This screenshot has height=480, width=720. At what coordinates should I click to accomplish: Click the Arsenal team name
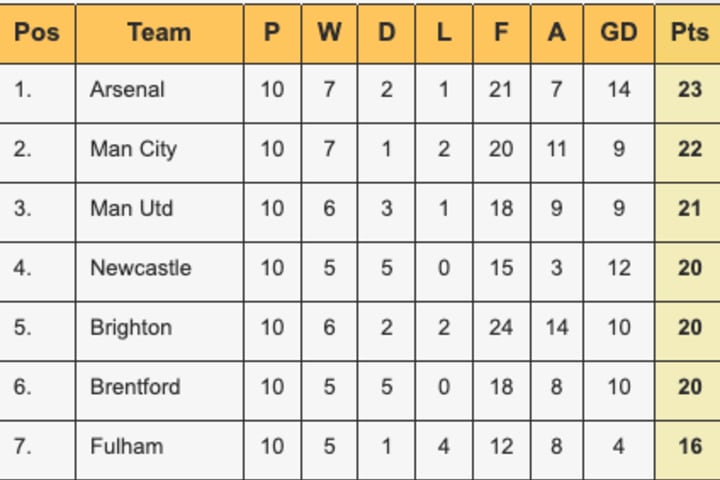(127, 90)
